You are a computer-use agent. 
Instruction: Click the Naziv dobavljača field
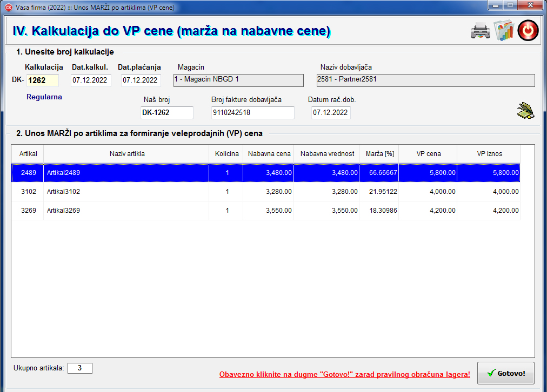pos(425,80)
